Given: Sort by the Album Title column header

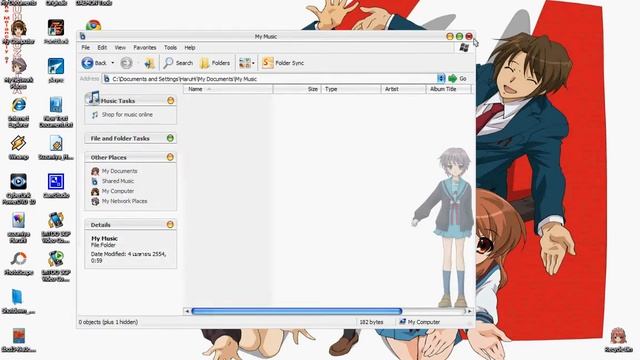Looking at the screenshot, I should (449, 89).
